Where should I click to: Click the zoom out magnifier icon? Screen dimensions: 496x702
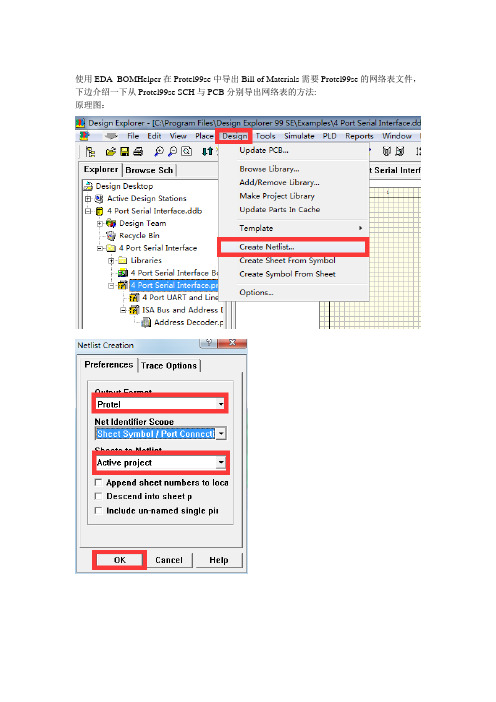click(x=172, y=152)
